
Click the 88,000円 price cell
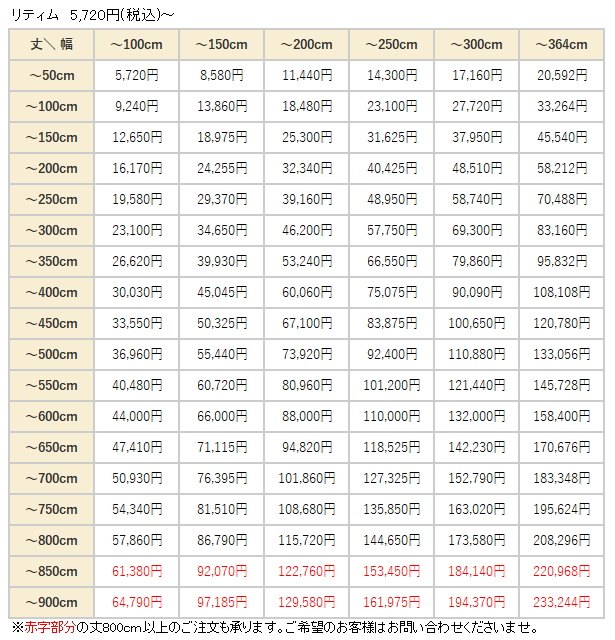click(307, 417)
